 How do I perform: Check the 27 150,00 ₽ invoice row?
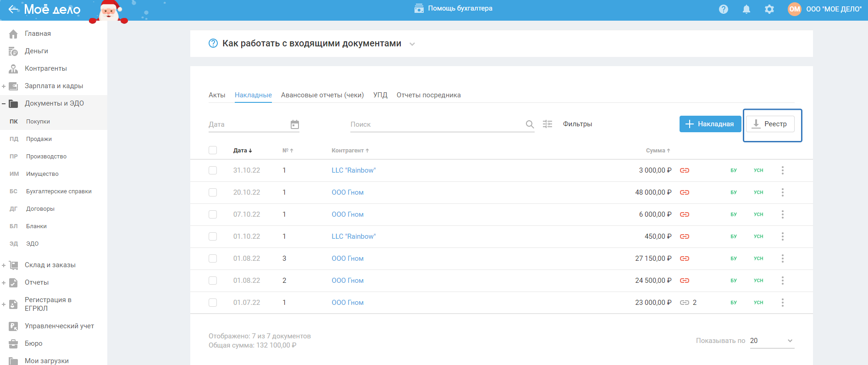tap(213, 258)
